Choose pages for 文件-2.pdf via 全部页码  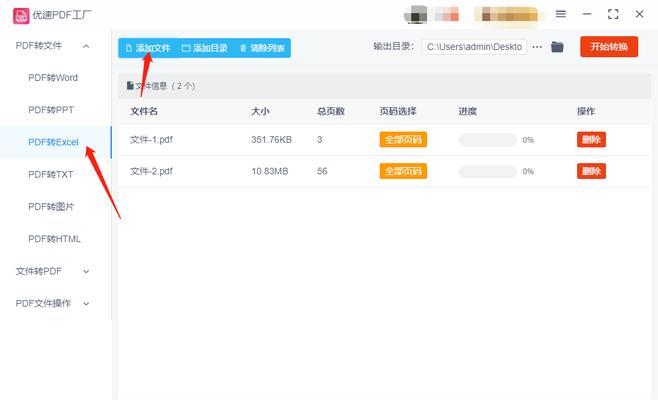[403, 171]
